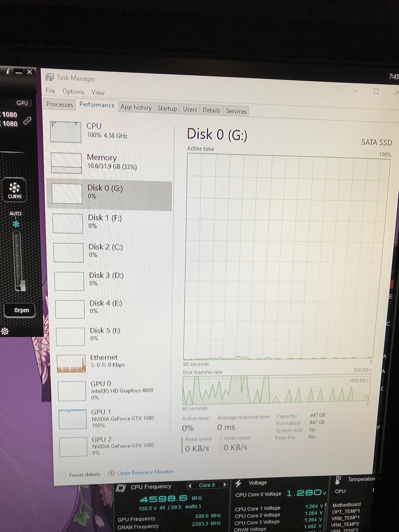Click the Disk transfer rate graph
Viewport: 399px width, 532px height.
(276, 389)
